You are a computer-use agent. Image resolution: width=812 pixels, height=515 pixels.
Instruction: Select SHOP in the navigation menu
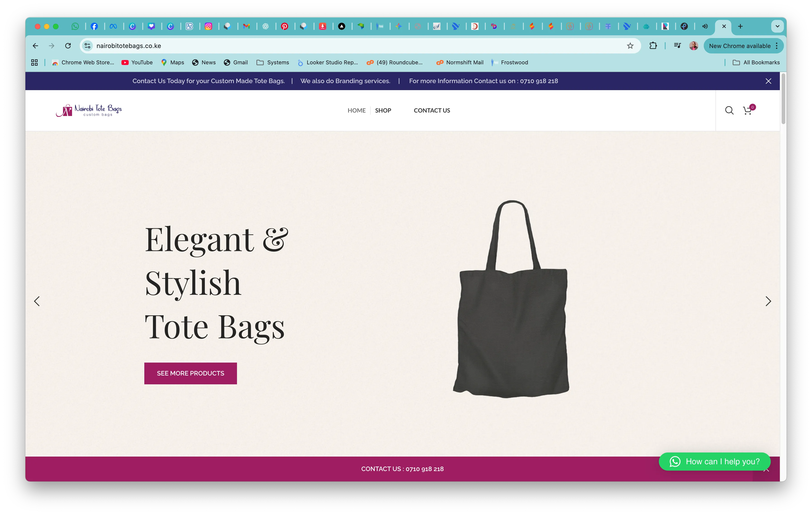pyautogui.click(x=383, y=110)
